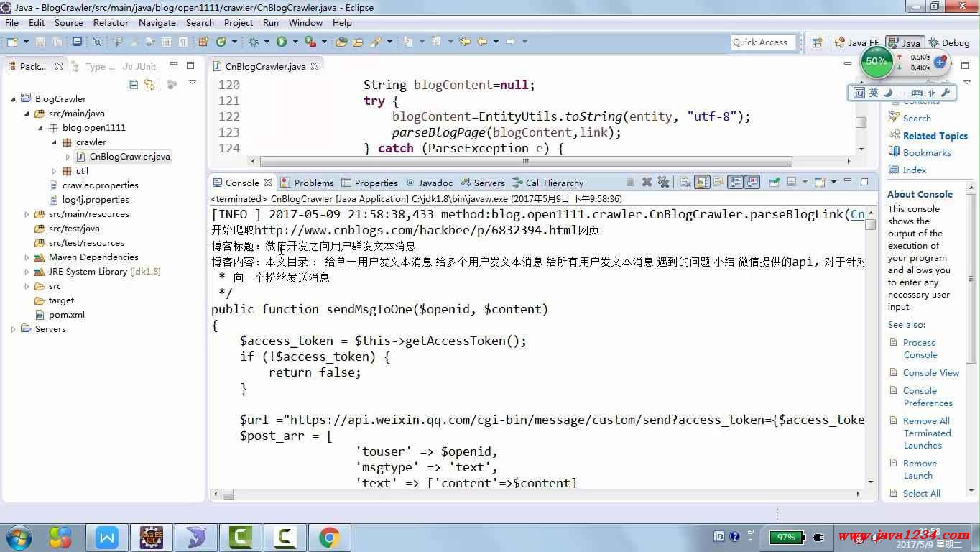This screenshot has width=980, height=552.
Task: Toggle Show Console When Standard Error Changes
Action: (x=752, y=183)
